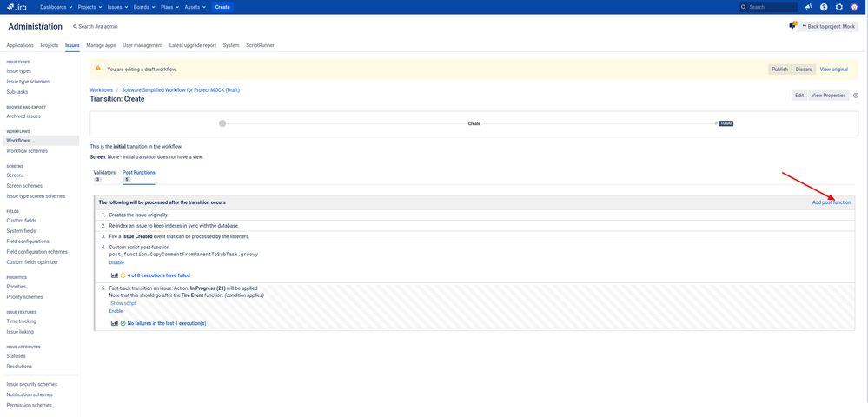
Task: Open the feedback megaphone icon
Action: pyautogui.click(x=808, y=7)
